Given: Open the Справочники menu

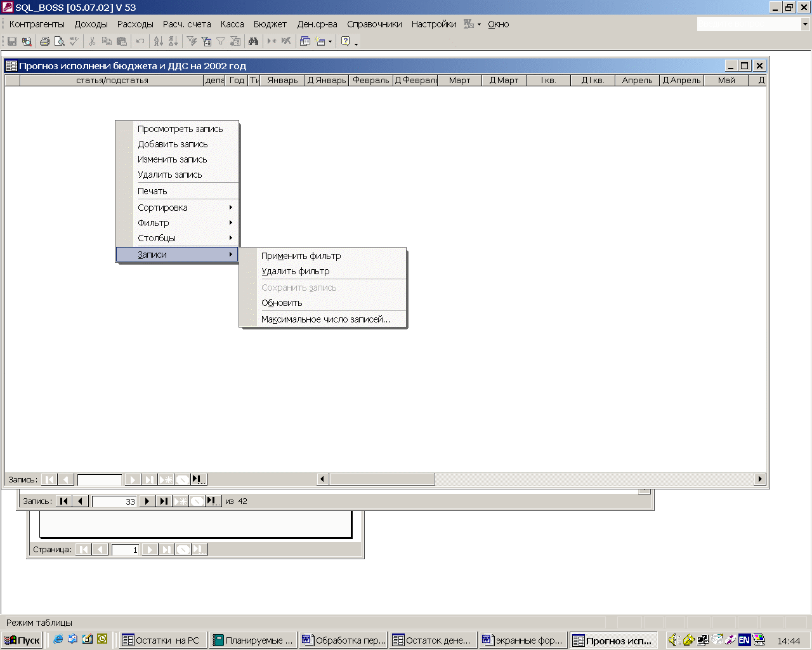Looking at the screenshot, I should coord(374,24).
